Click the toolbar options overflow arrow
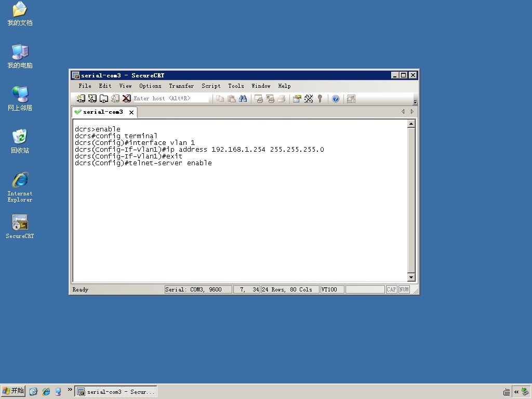This screenshot has height=399, width=532. click(415, 102)
